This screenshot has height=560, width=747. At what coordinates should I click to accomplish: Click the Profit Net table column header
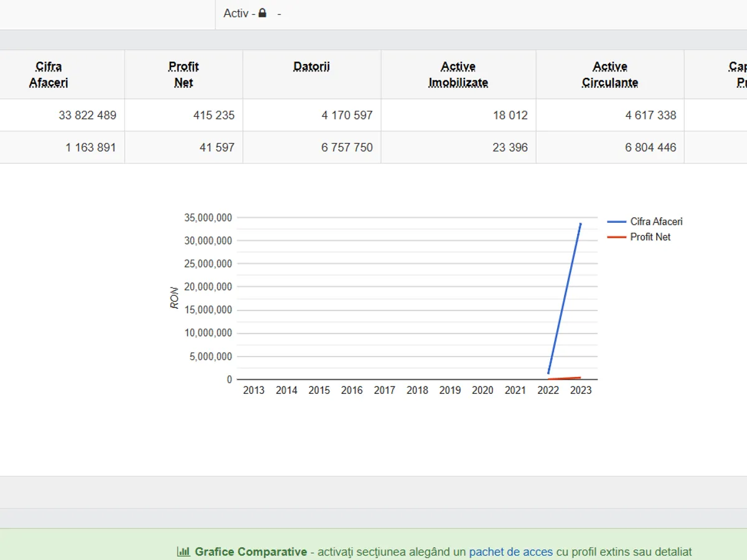pyautogui.click(x=184, y=75)
